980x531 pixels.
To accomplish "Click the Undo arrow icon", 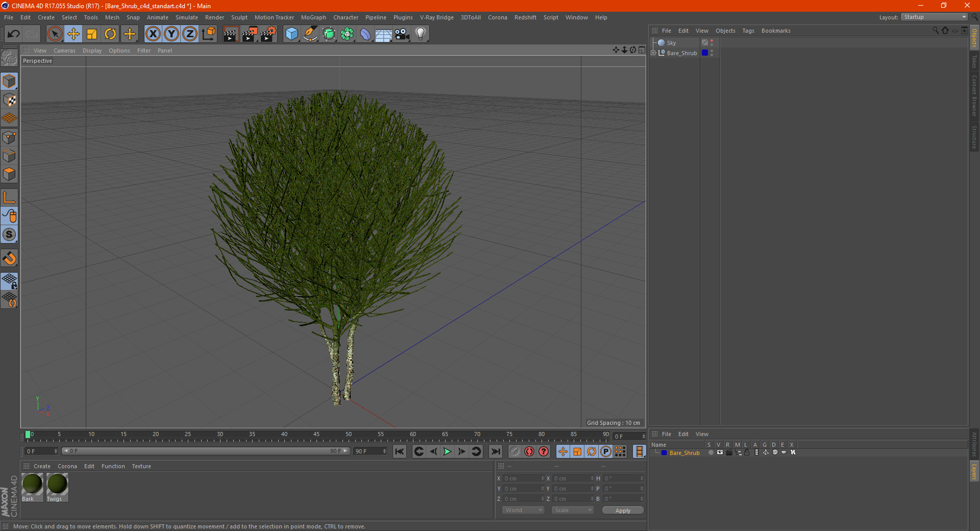I will click(14, 34).
